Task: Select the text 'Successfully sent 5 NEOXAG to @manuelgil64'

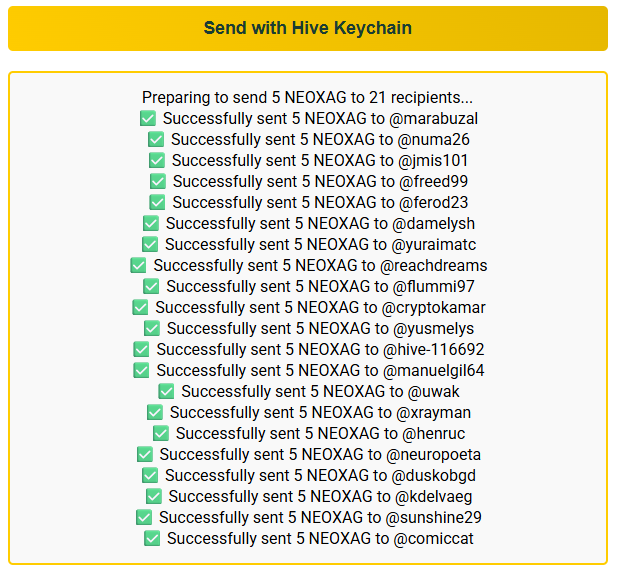Action: pyautogui.click(x=320, y=370)
